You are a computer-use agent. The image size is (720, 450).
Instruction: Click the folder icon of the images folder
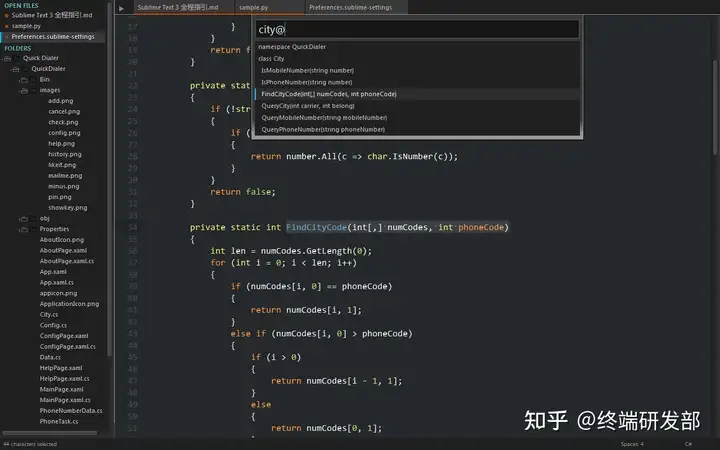pyautogui.click(x=24, y=90)
